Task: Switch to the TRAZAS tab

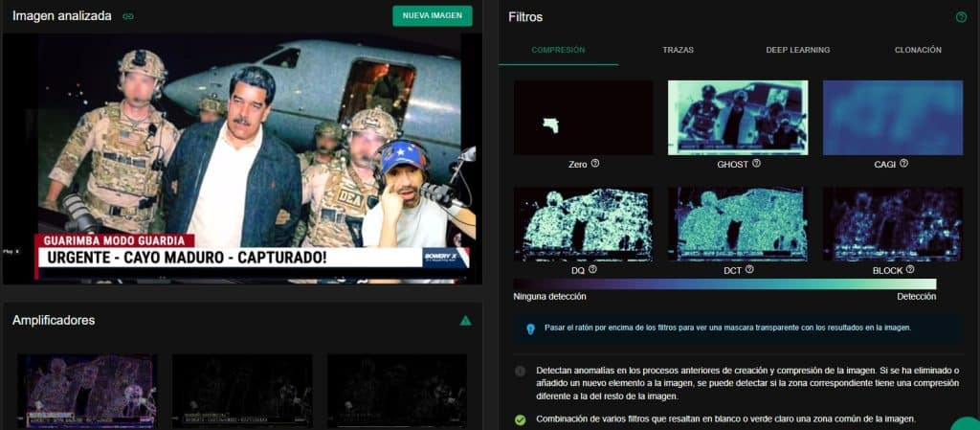Action: [x=678, y=50]
